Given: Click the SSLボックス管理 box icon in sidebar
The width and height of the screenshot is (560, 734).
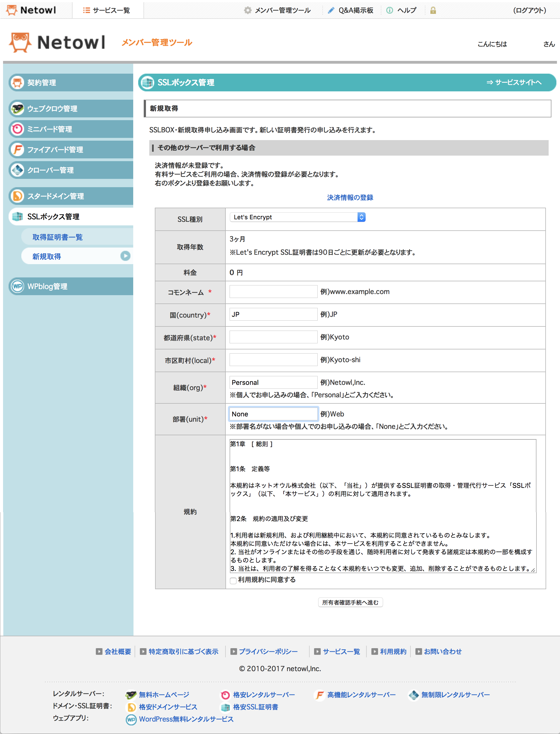Looking at the screenshot, I should tap(17, 217).
